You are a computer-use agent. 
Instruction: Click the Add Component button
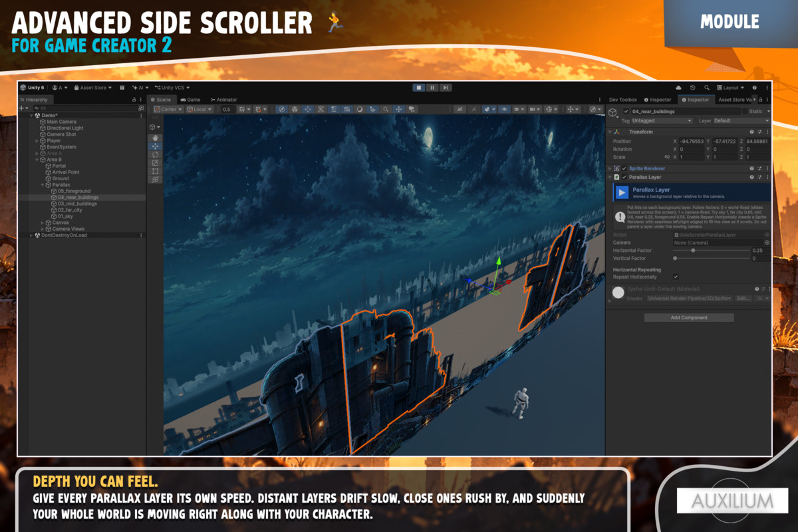click(689, 318)
